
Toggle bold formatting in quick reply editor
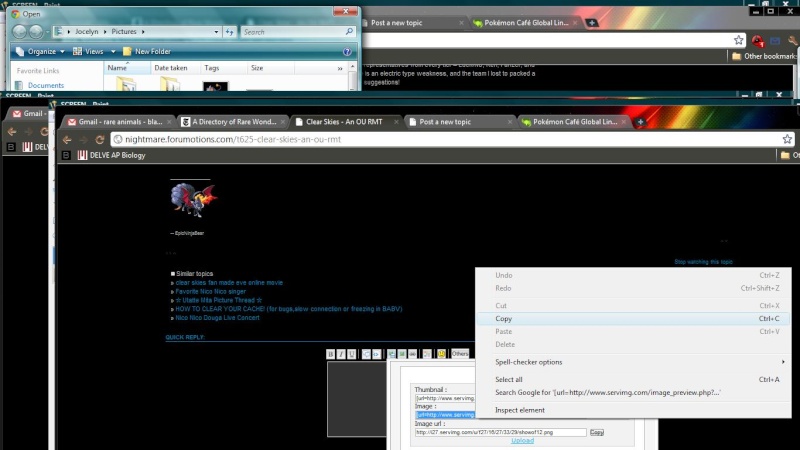click(x=331, y=354)
